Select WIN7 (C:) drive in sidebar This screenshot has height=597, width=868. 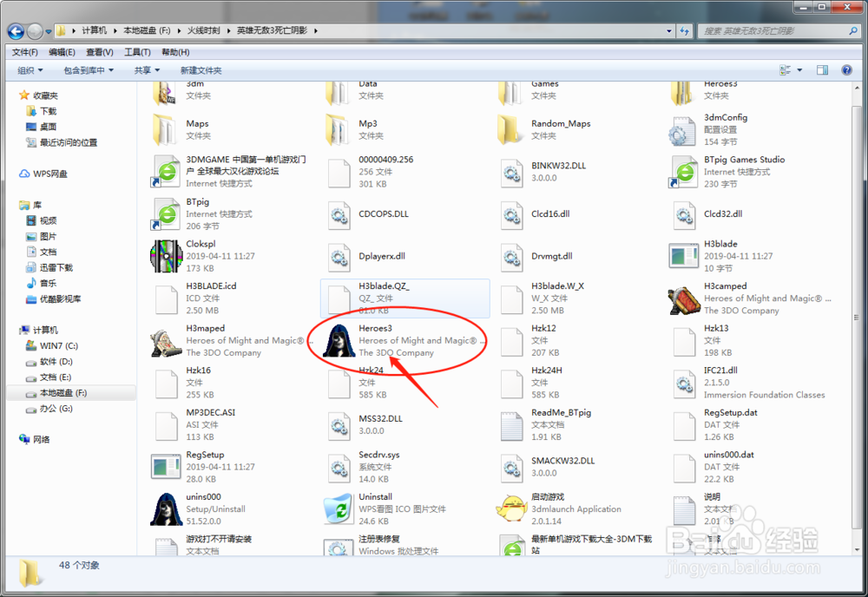click(59, 346)
